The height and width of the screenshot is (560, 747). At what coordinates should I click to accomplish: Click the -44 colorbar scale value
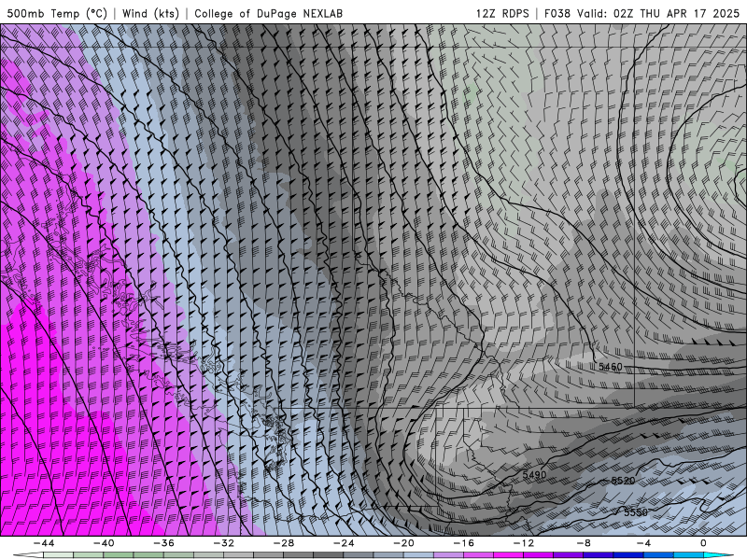(44, 543)
